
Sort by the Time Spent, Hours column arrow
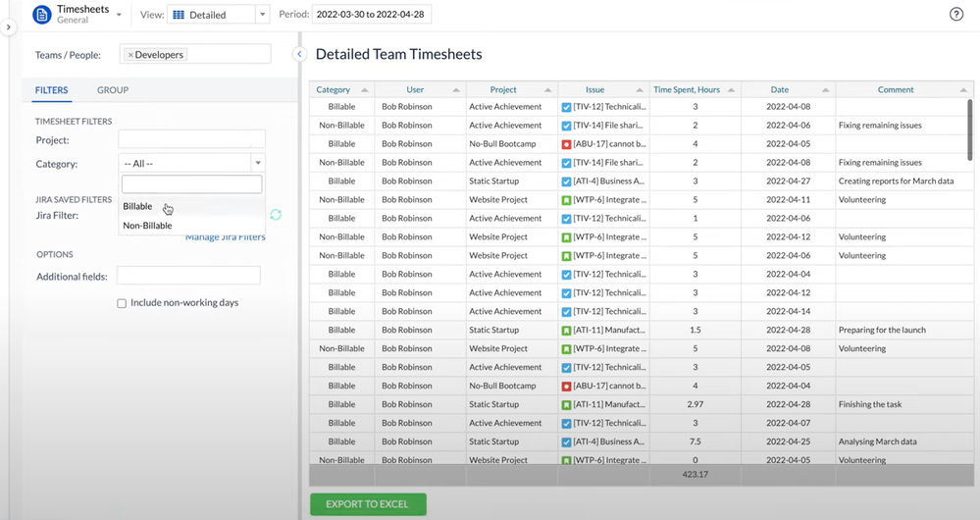point(731,90)
